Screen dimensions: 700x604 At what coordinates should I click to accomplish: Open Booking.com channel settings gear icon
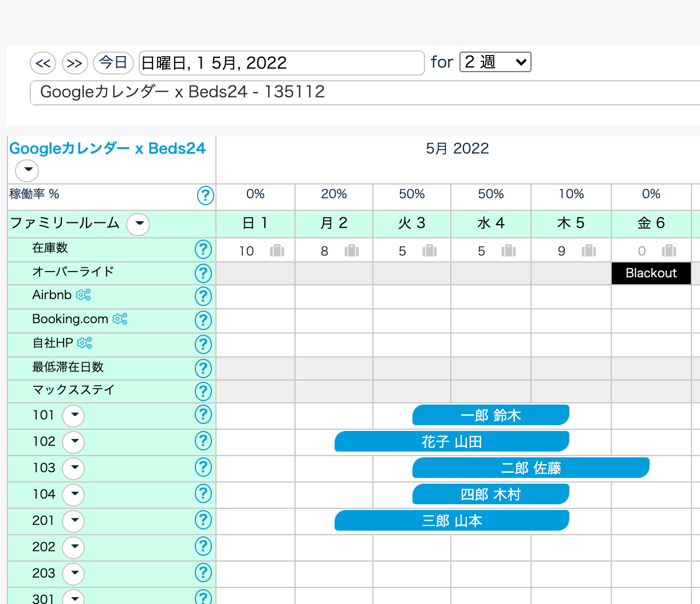point(120,319)
